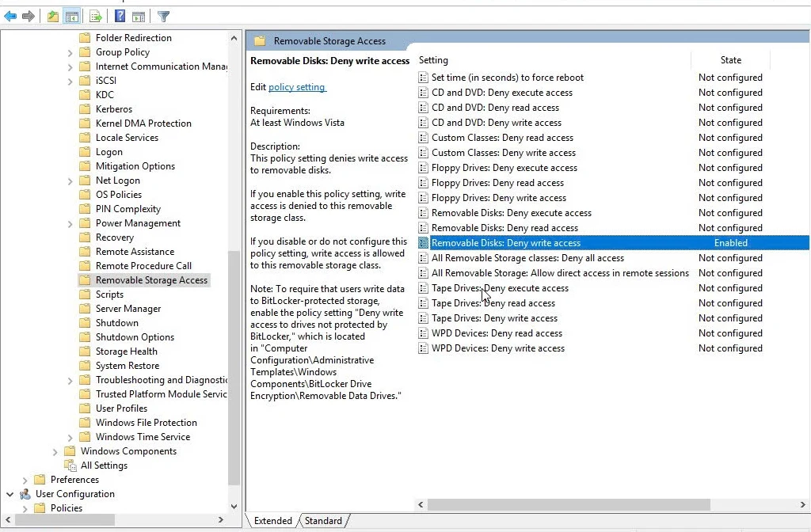Expand the Preferences tree node
This screenshot has width=811, height=532.
25,481
